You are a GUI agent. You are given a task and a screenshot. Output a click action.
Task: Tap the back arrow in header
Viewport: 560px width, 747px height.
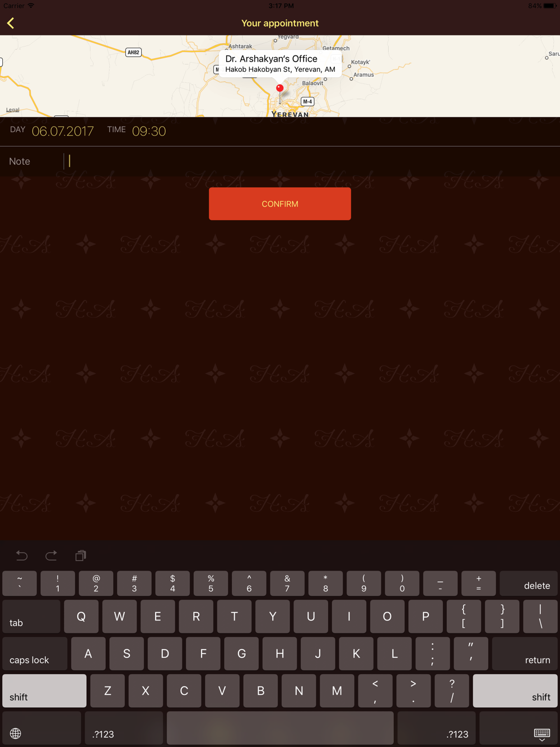tap(11, 23)
